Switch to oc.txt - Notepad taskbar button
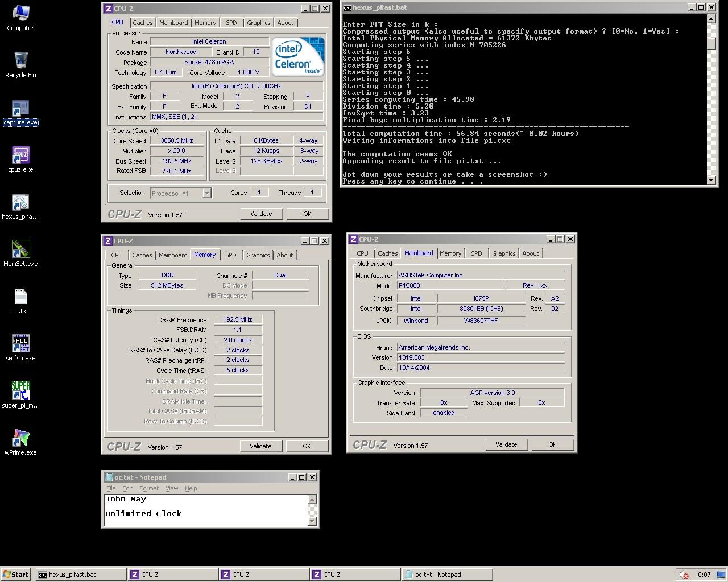 point(447,575)
